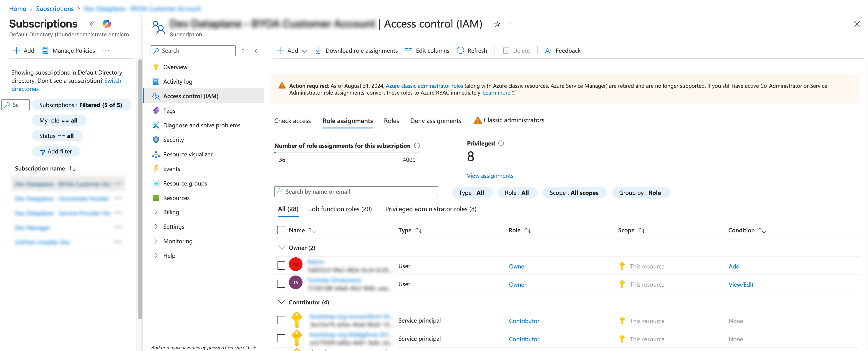Expand the Billing menu section
The image size is (868, 351).
click(x=156, y=212)
